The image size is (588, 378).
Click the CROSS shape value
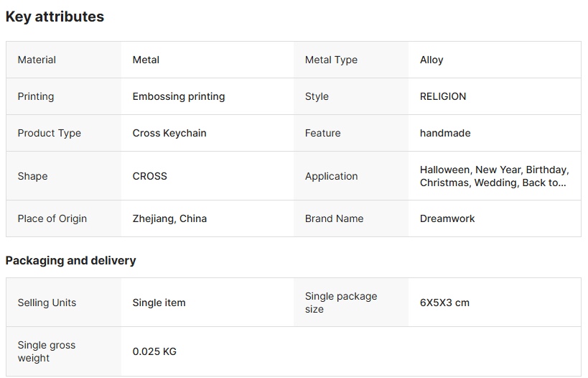[x=149, y=176]
